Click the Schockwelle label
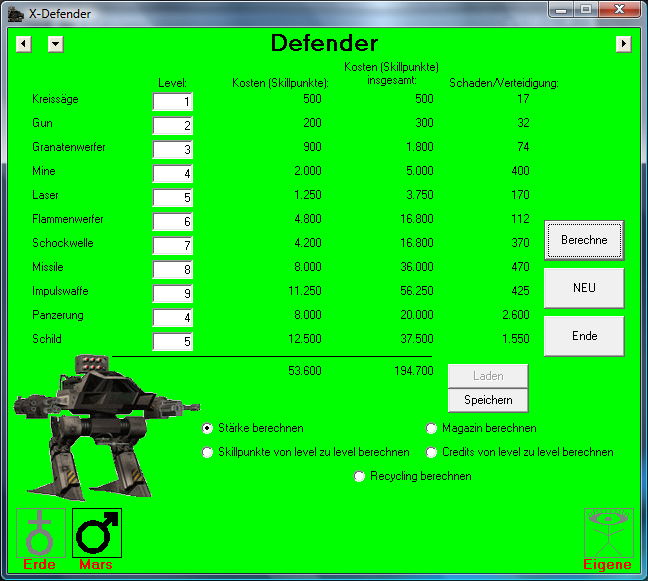The height and width of the screenshot is (581, 648). 63,243
